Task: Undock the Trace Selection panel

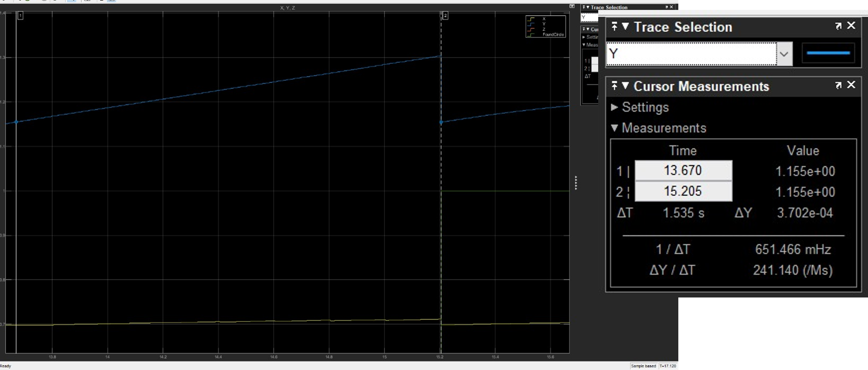Action: pos(838,26)
